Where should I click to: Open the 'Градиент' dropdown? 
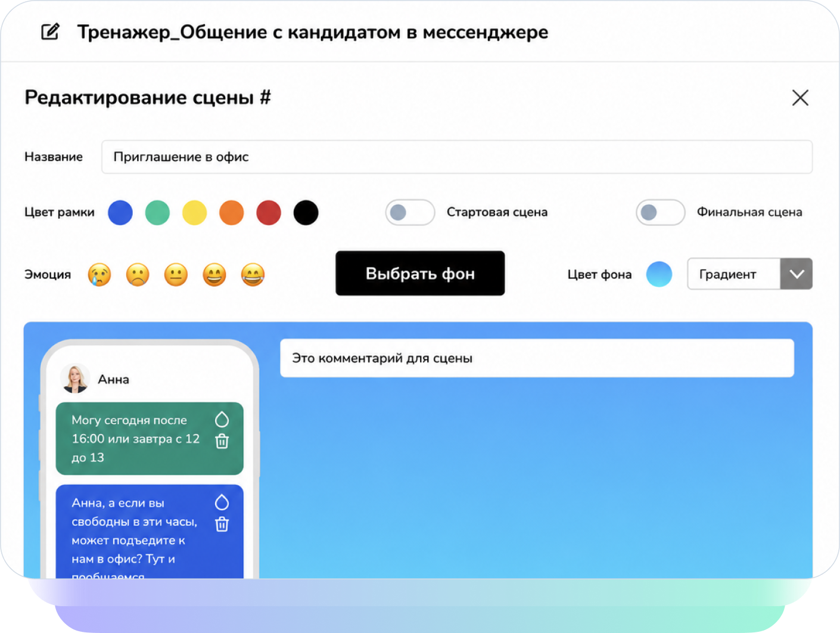(749, 274)
